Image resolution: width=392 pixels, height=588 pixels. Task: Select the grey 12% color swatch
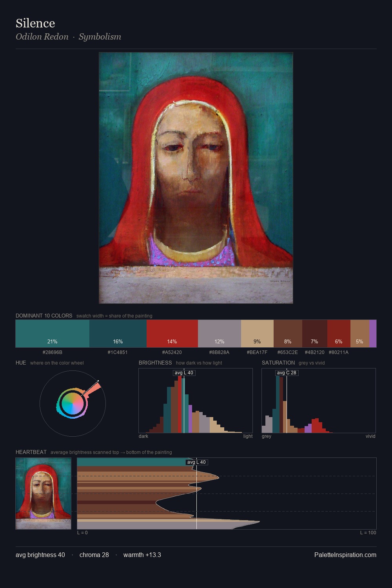coord(220,334)
